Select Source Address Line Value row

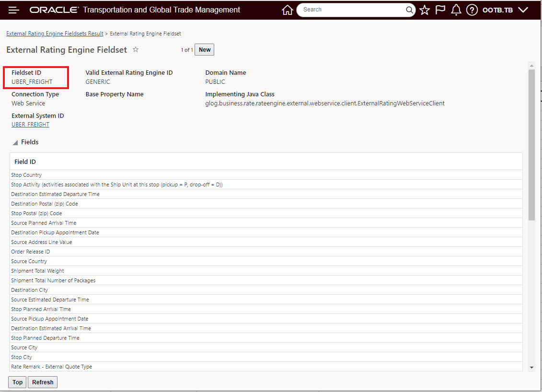266,242
